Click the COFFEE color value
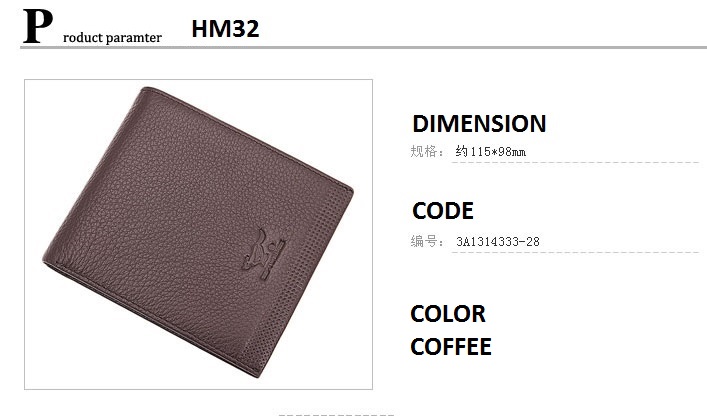 [450, 346]
